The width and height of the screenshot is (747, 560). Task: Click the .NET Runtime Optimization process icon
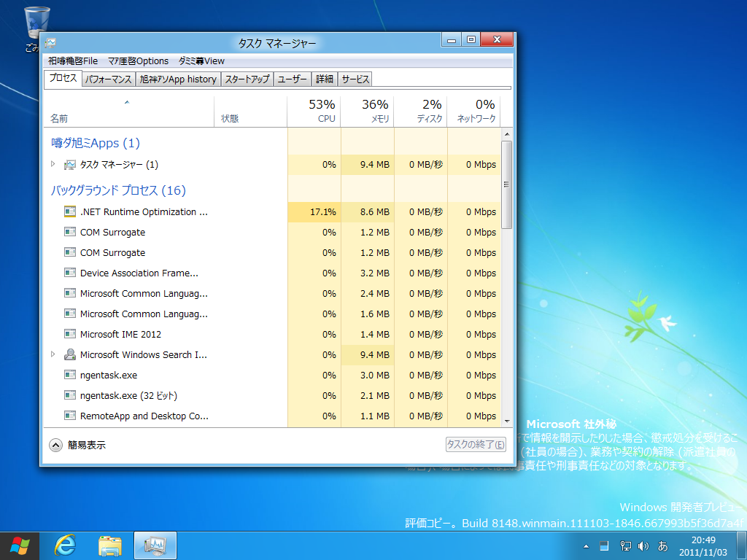(x=70, y=212)
